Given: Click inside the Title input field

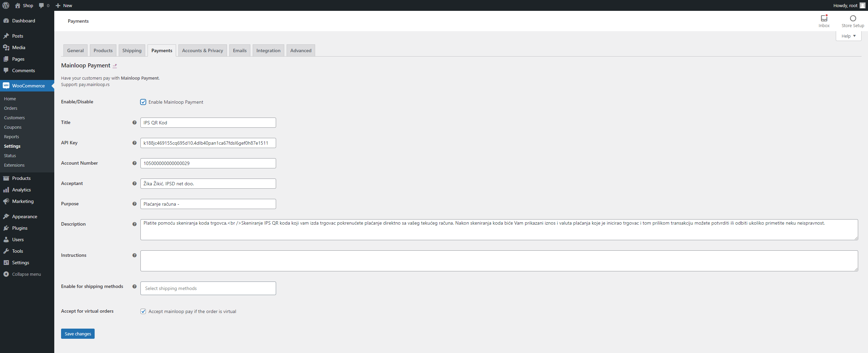Looking at the screenshot, I should pos(208,122).
